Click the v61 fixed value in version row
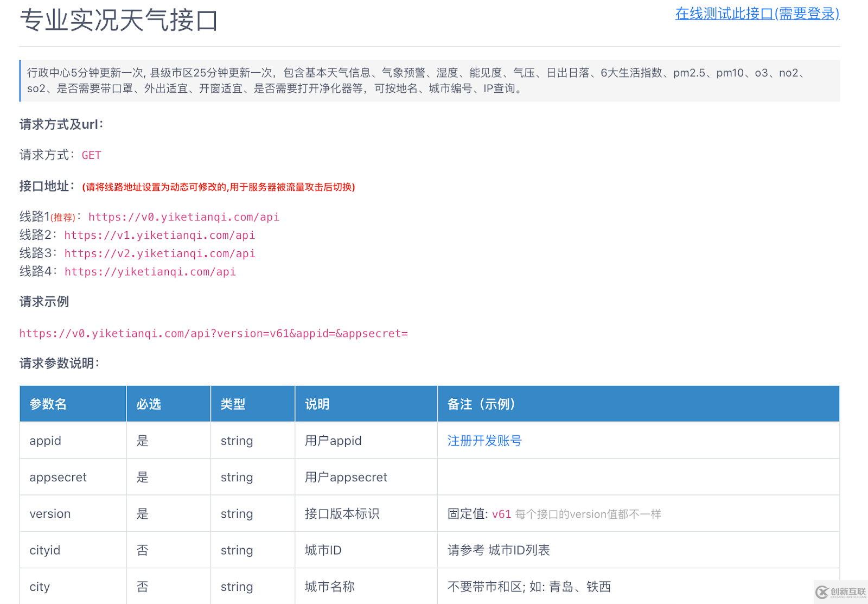This screenshot has width=868, height=604. click(501, 513)
